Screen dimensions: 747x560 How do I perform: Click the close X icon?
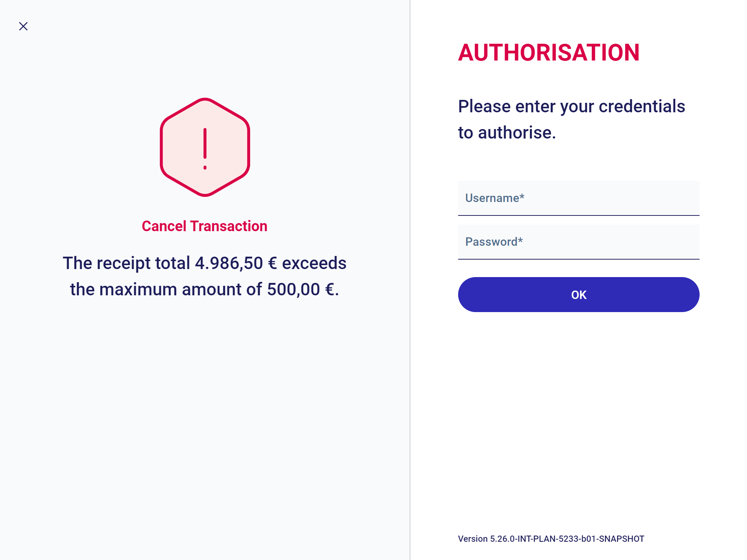23,26
